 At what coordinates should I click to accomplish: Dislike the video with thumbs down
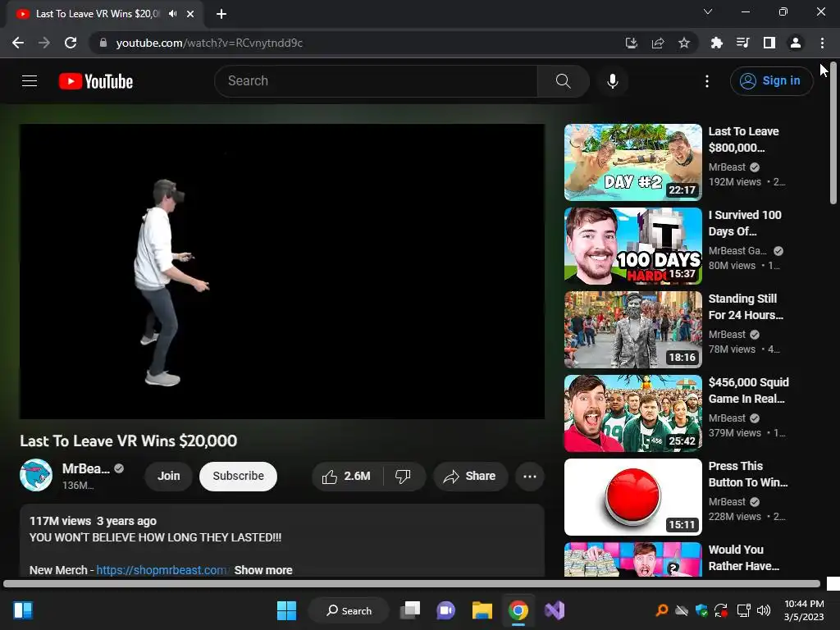click(x=404, y=477)
